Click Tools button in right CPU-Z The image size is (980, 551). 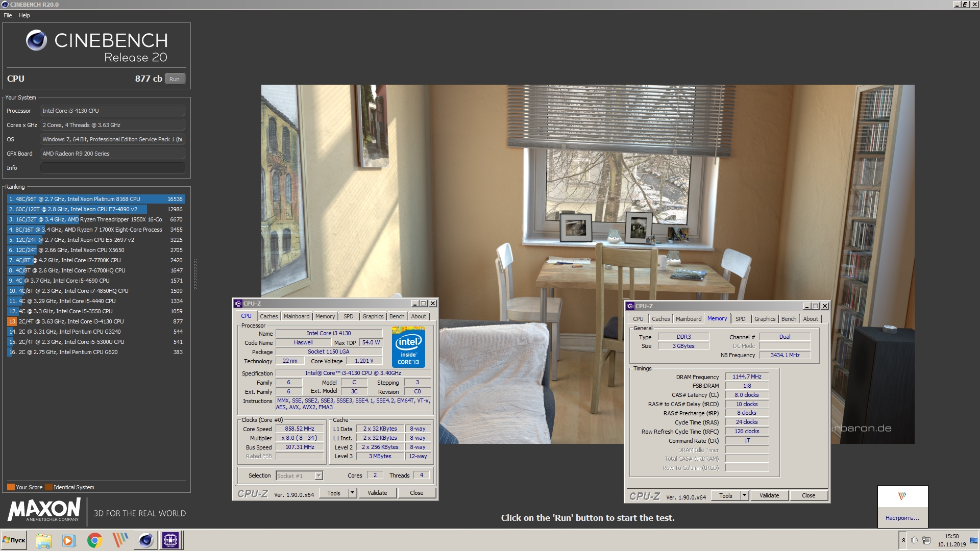(726, 496)
